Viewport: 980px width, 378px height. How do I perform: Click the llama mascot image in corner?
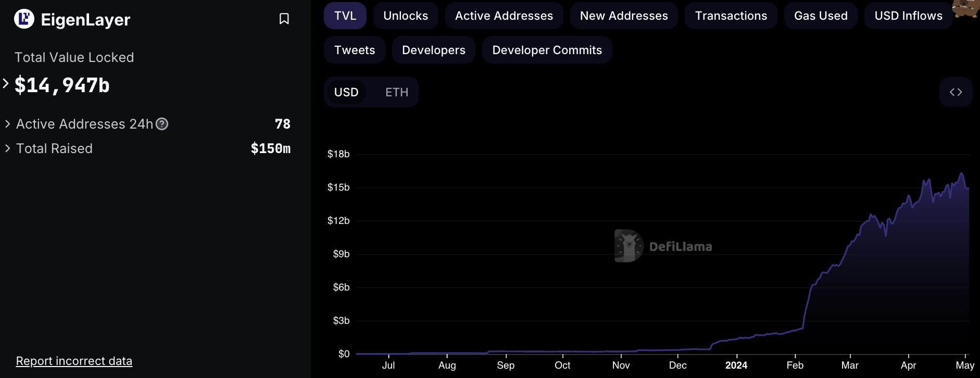[x=966, y=8]
